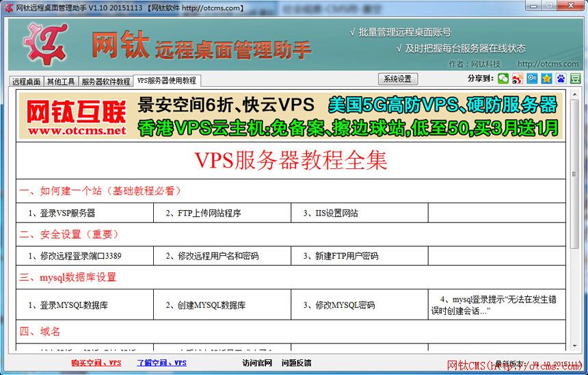Open tutorial FTP上传网站程序
The height and width of the screenshot is (375, 588).
pyautogui.click(x=203, y=214)
